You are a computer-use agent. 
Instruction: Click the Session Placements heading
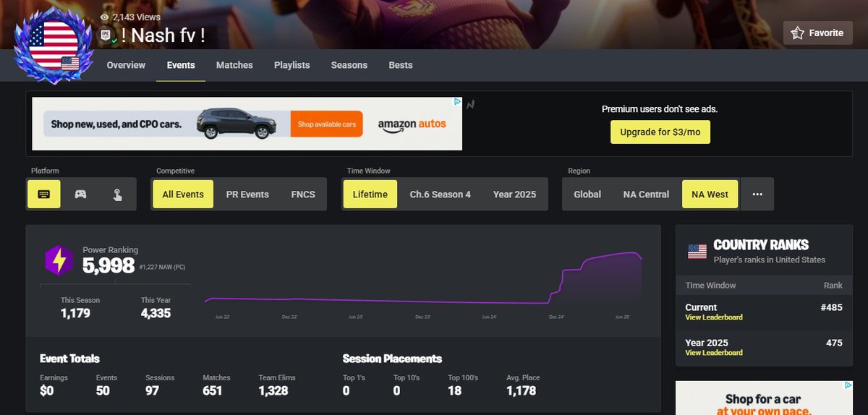[x=392, y=359]
